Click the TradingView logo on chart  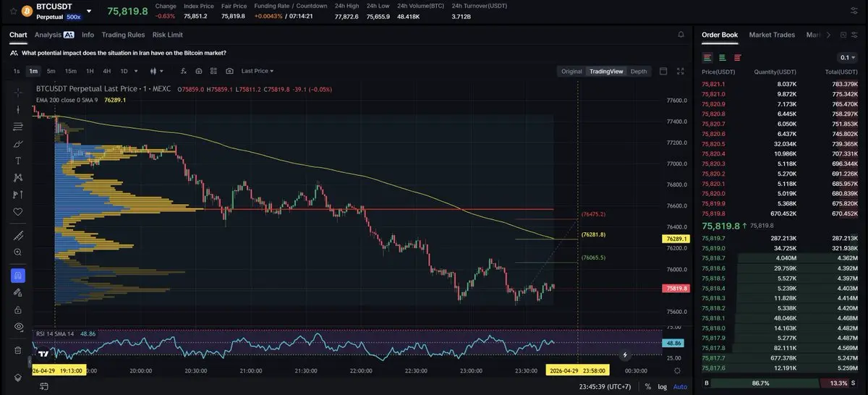coord(43,354)
